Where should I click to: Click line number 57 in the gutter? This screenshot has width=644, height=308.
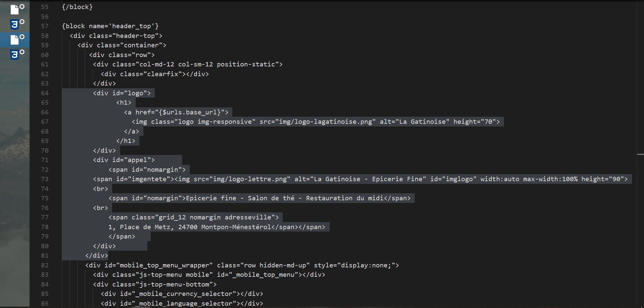pyautogui.click(x=45, y=26)
